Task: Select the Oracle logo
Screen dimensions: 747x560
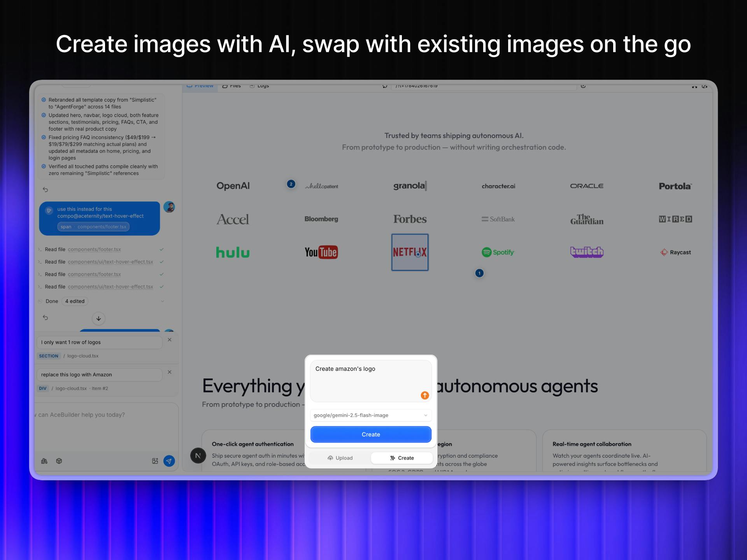Action: pyautogui.click(x=587, y=186)
